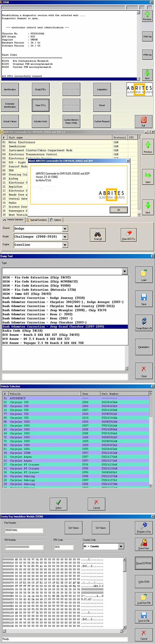Image resolution: width=155 pixels, height=644 pixels.
Task: Click the Read EEPROM button
Action: [144, 563]
